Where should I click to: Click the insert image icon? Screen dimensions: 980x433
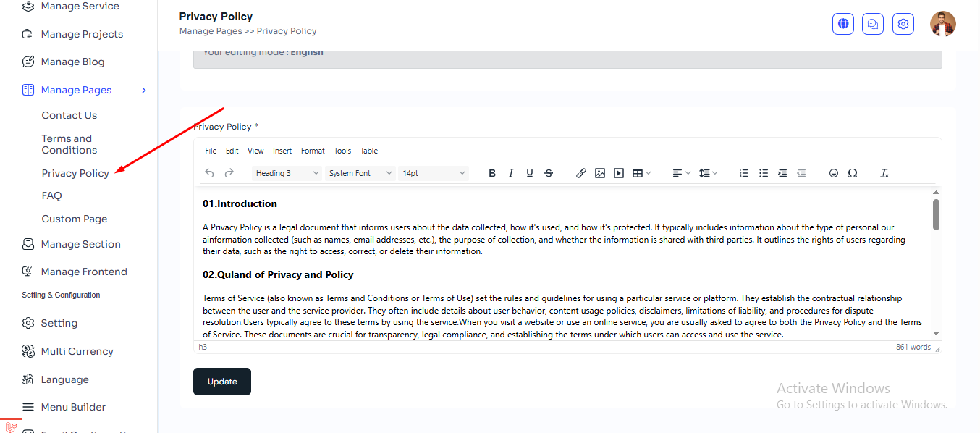click(599, 173)
